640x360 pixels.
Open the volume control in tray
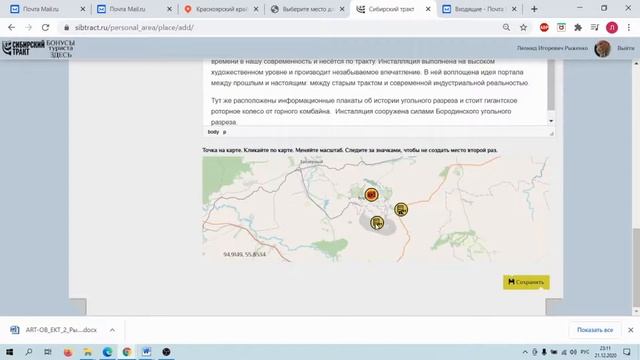(x=573, y=352)
